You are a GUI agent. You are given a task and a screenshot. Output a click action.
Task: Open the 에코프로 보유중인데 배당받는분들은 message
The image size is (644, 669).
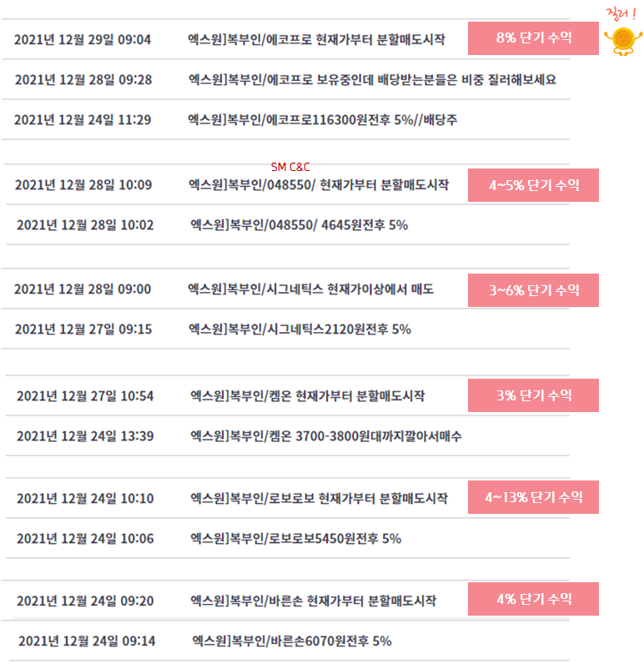coord(373,80)
